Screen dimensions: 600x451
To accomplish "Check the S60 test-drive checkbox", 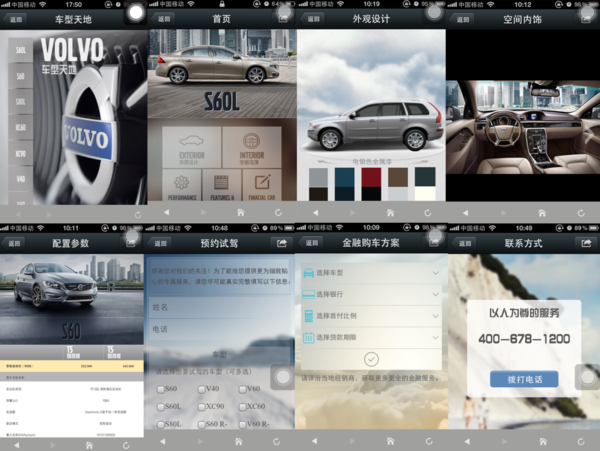I will [x=161, y=389].
